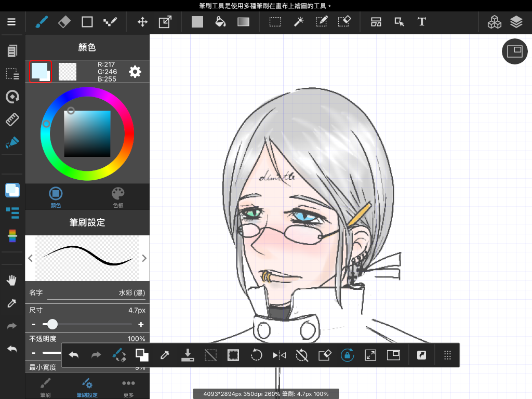Reset canvas rotation in shortcut bar

tap(302, 355)
